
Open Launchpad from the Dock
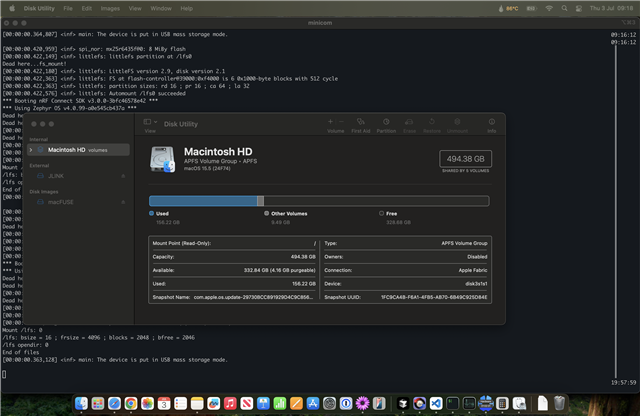[x=98, y=403]
